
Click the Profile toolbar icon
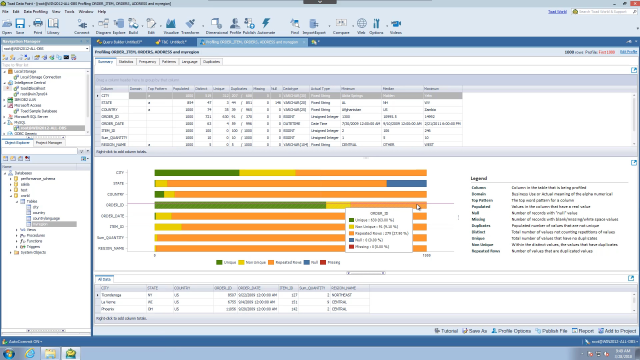click(x=235, y=26)
